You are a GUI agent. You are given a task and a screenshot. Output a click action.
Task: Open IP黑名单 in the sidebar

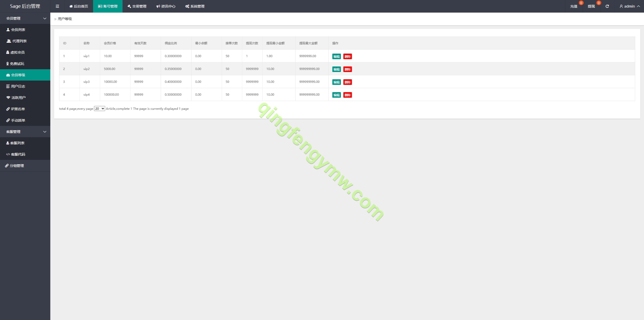25,109
